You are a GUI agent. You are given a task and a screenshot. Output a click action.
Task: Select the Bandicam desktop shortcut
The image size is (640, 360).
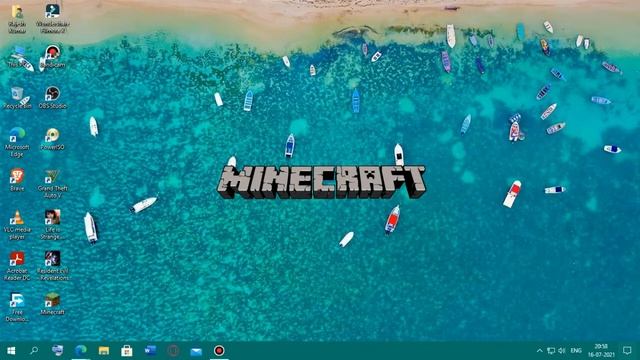[53, 57]
